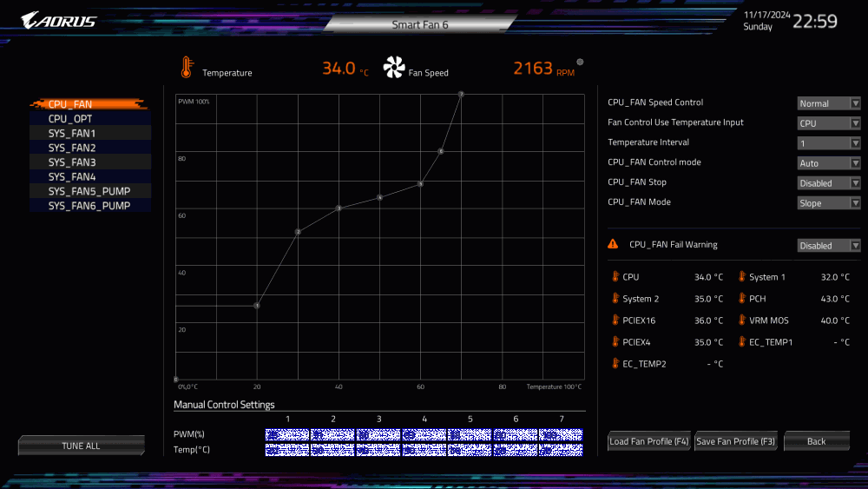Screen dimensions: 868x489
Task: Open CPU_FAN Mode Slope dropdown
Action: 829,203
